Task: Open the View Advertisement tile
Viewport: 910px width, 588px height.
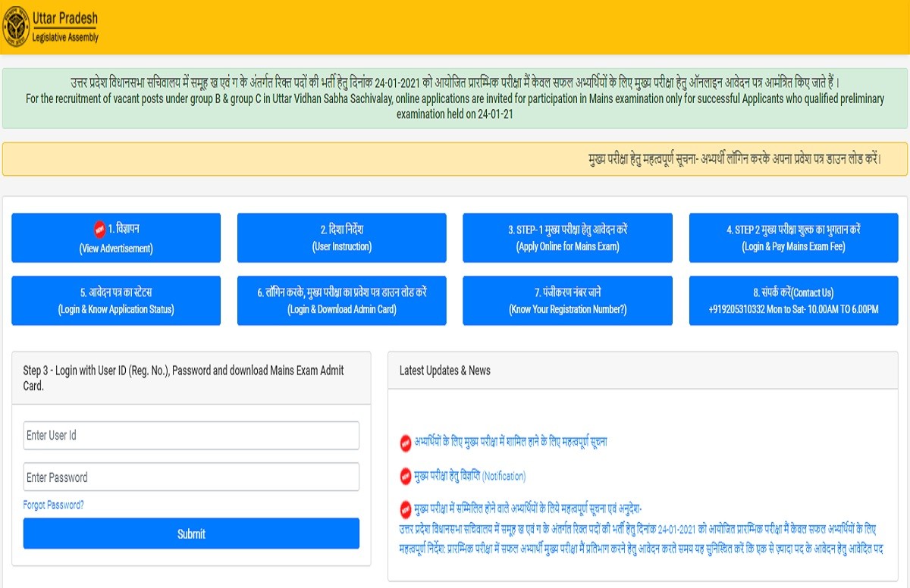Action: click(x=116, y=238)
